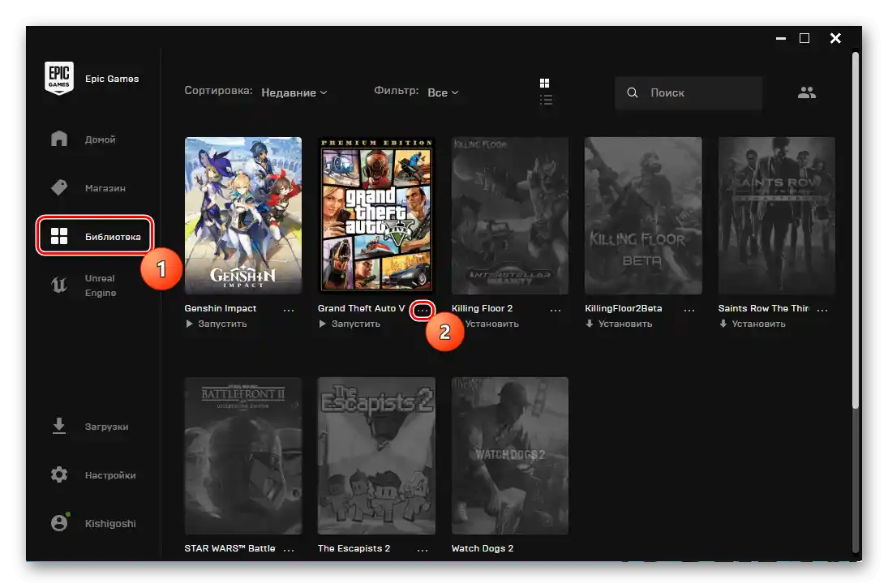Click the Grand Theft Auto V title text
This screenshot has height=588, width=888.
click(362, 308)
